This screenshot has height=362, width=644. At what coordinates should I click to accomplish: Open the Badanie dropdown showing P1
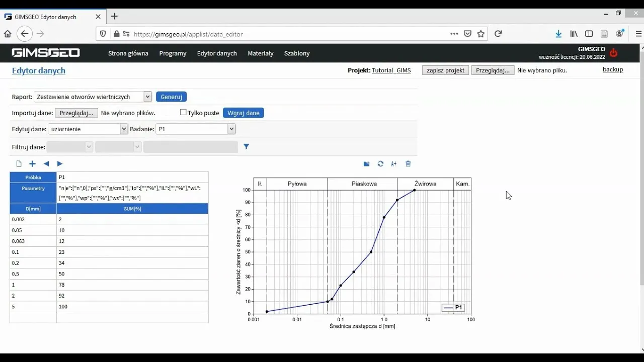[x=196, y=129]
